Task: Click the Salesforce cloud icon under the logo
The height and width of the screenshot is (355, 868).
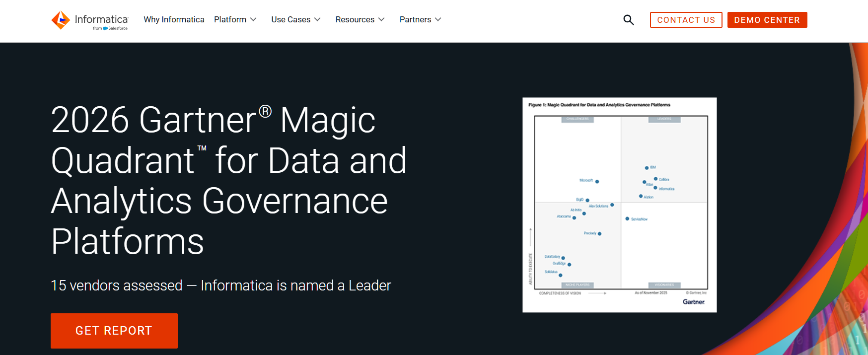Action: 105,28
